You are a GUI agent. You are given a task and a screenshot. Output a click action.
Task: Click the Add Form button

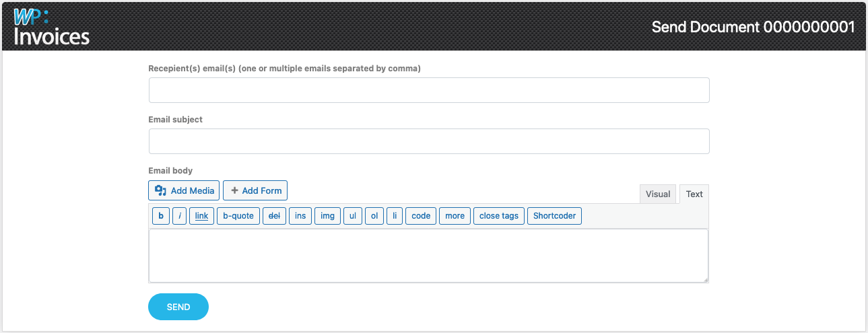click(255, 190)
